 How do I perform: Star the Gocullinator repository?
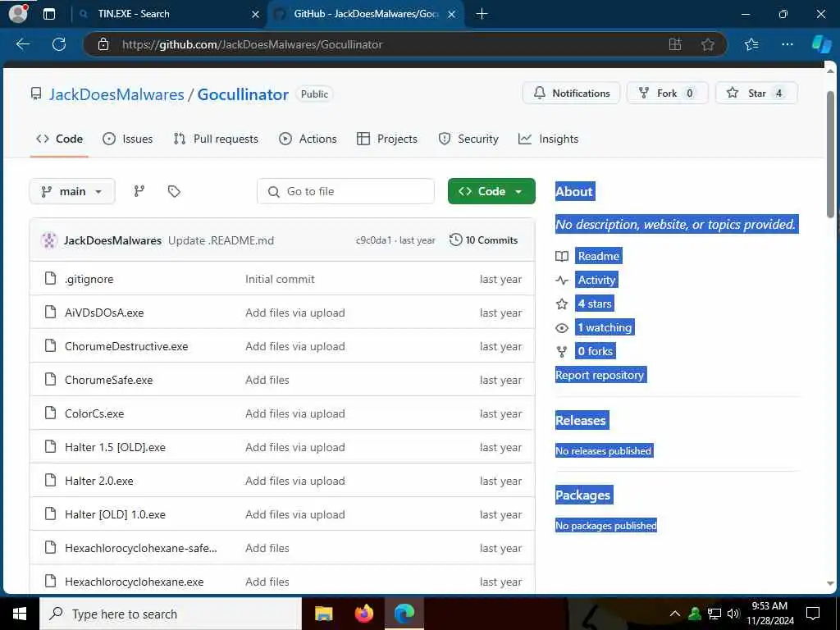click(756, 94)
